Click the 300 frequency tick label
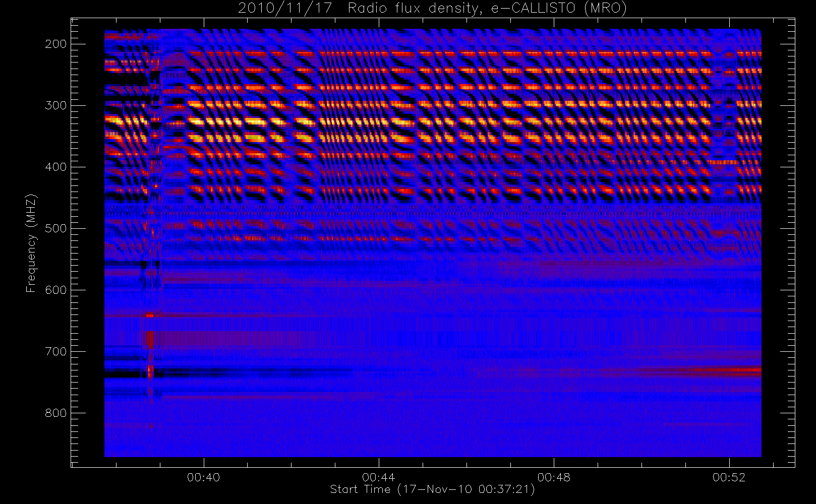Viewport: 816px width, 504px height. click(55, 105)
